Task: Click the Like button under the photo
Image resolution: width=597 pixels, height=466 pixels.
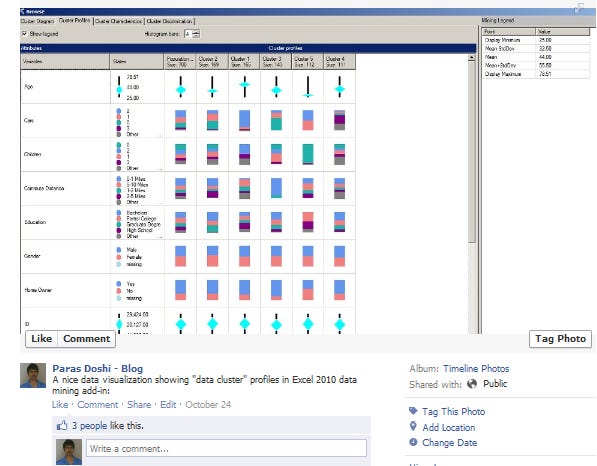Action: (x=42, y=339)
